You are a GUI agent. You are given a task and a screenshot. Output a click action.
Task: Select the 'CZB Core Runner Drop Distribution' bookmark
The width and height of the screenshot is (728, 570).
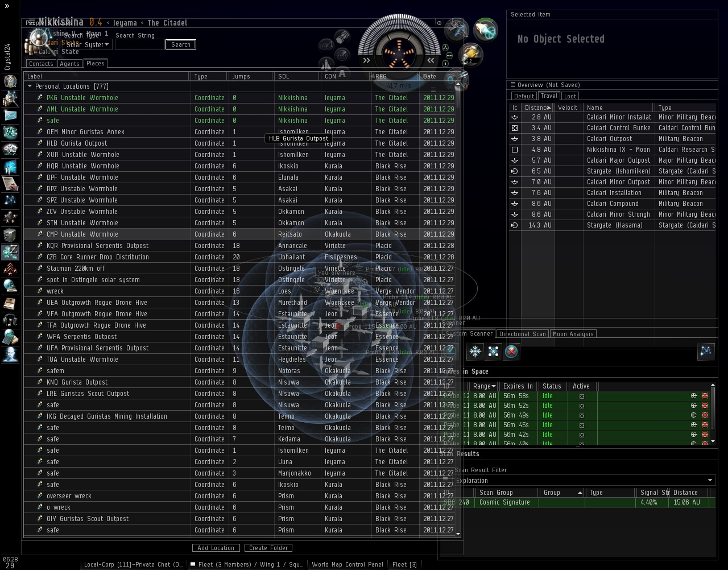[x=240, y=257]
